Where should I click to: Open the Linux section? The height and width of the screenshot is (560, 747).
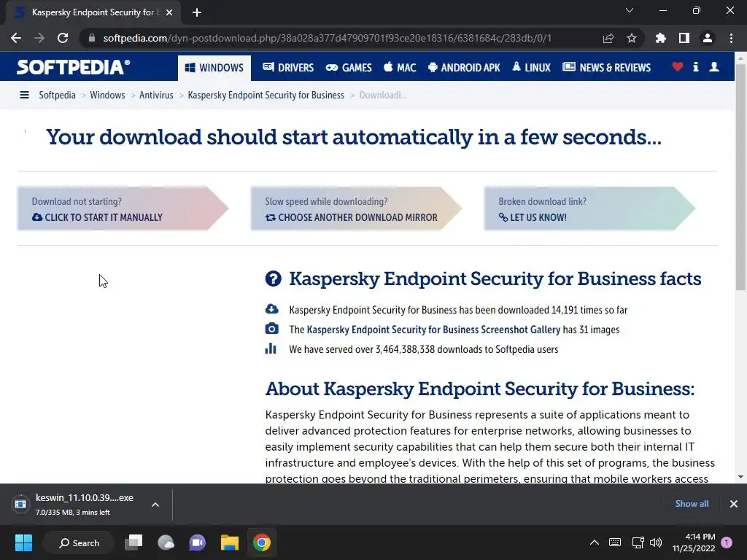pos(531,68)
